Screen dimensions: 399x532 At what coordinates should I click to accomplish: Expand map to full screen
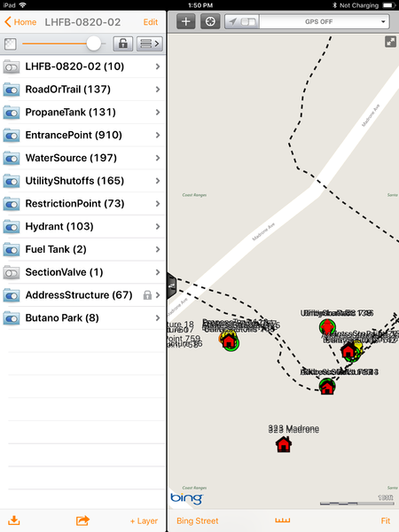pyautogui.click(x=391, y=42)
